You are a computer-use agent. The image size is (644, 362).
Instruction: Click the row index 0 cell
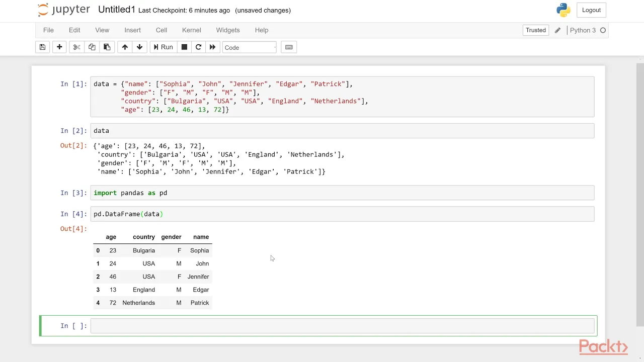point(98,250)
